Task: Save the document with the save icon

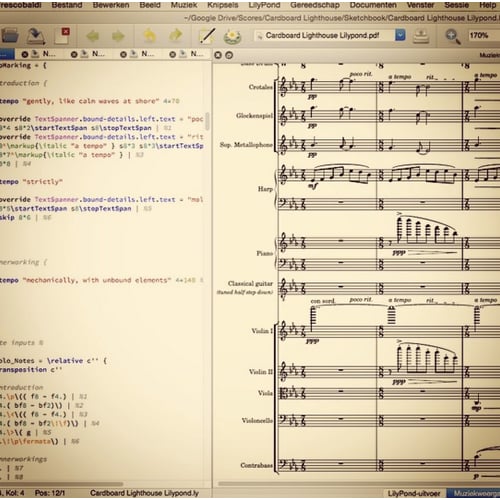Action: point(36,36)
